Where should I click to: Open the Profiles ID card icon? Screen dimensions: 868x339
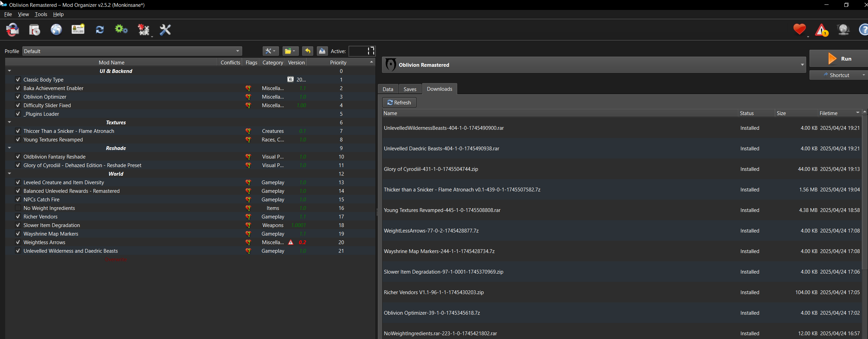click(x=78, y=30)
